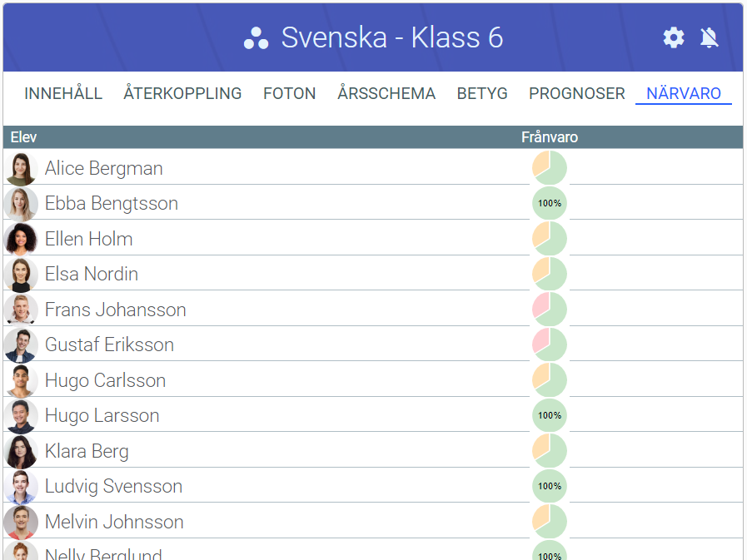Switch to the Prognoser tab
This screenshot has height=560, width=747.
576,94
